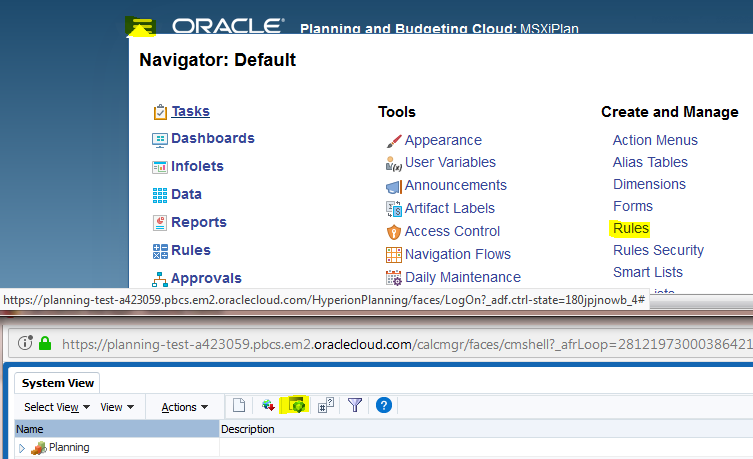Open the Navigator hamburger menu icon
Viewport: 753px width, 459px height.
pyautogui.click(x=140, y=26)
